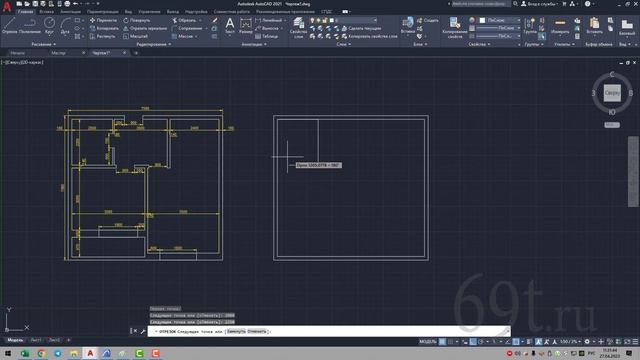This screenshot has width=640, height=360.
Task: Click the Перенести move tool
Action: coord(103,20)
